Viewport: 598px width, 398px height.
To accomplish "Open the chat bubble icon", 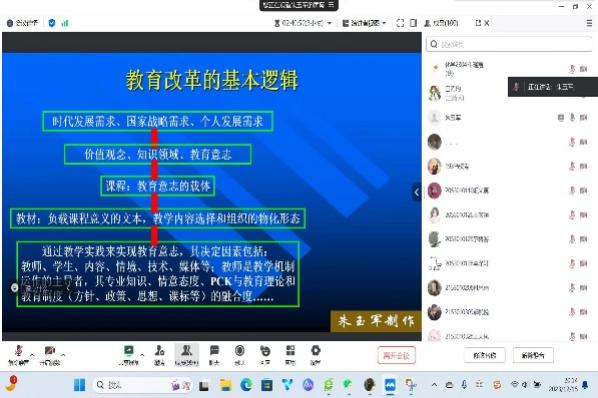I will click(x=214, y=355).
